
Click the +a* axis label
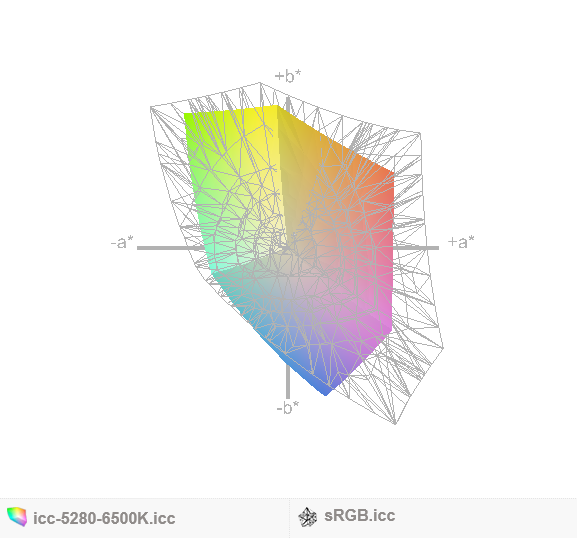coord(461,242)
